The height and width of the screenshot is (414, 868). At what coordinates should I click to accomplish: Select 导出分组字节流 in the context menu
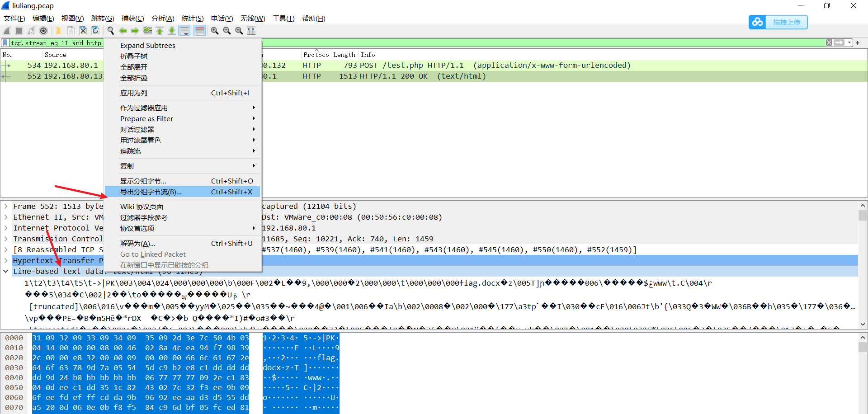[151, 192]
